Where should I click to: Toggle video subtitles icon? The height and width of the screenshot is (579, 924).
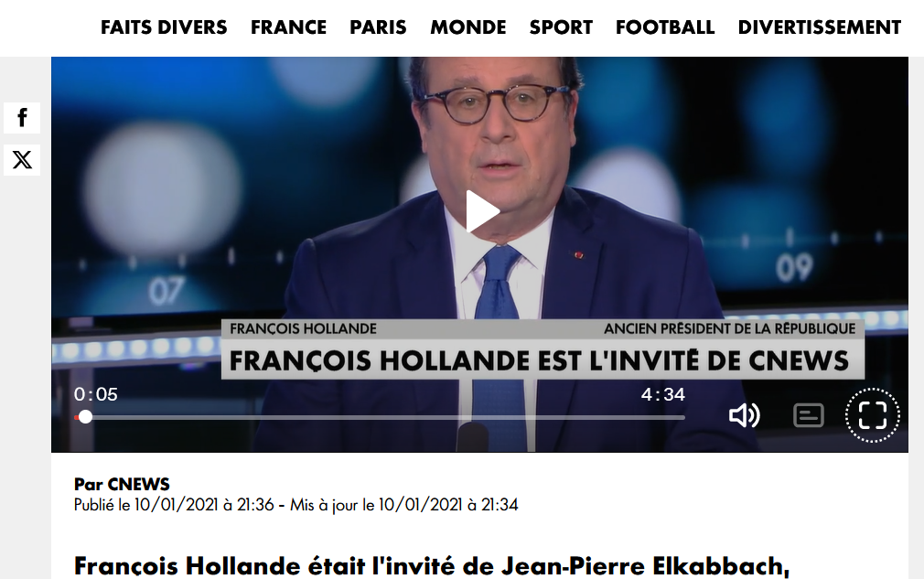point(809,415)
